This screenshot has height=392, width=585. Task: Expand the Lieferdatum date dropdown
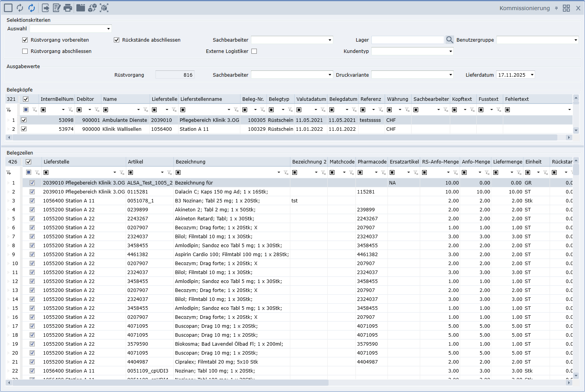click(532, 75)
